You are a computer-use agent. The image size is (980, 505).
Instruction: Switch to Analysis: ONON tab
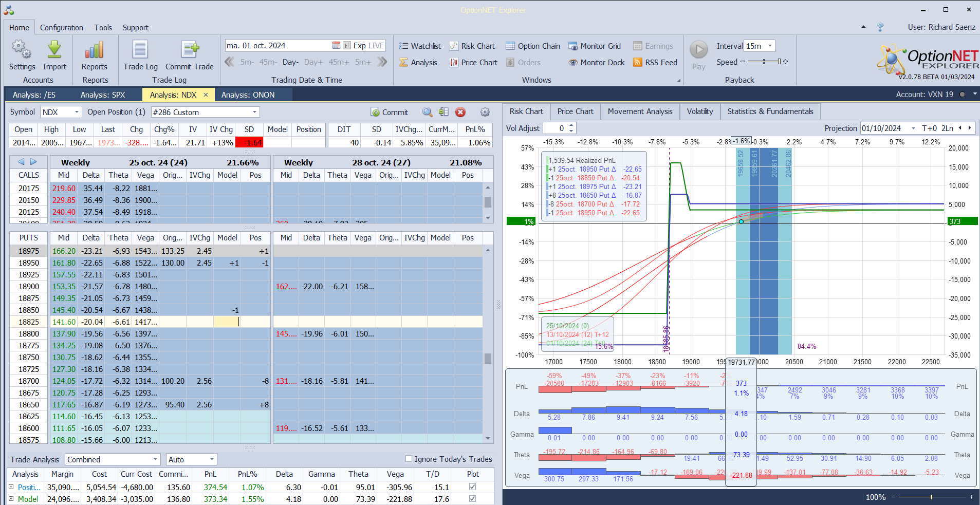[248, 95]
